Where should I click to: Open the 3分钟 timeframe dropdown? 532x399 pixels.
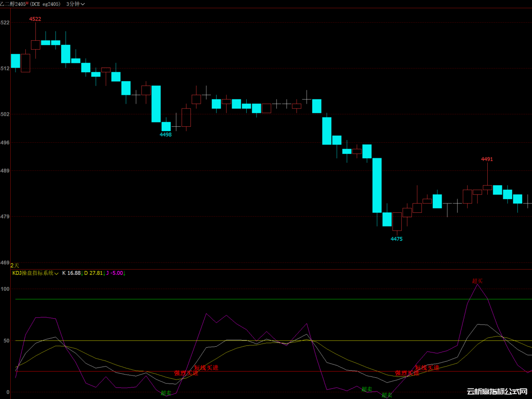coord(75,4)
